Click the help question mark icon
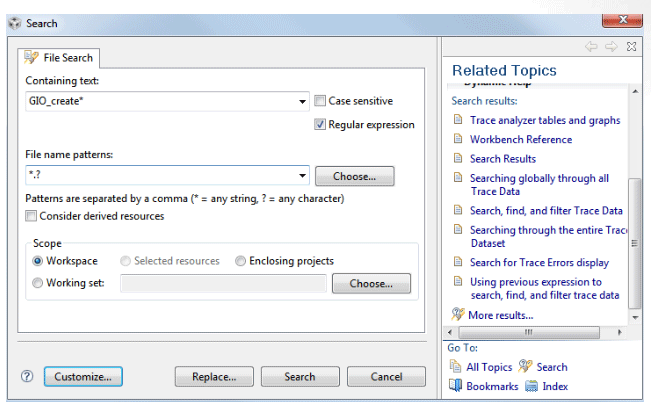Viewport: 651px width, 409px height. click(27, 377)
